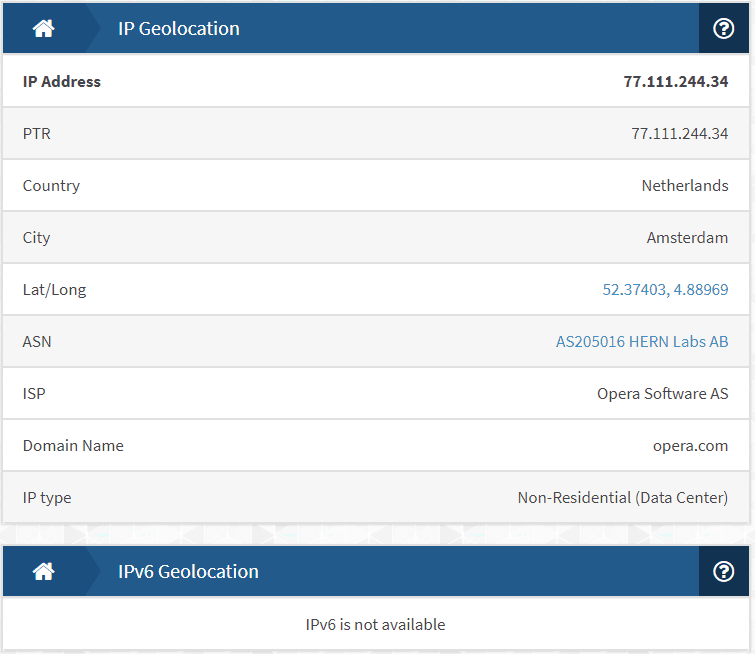The height and width of the screenshot is (654, 755).
Task: Click the IPv6 is not available message
Action: 375,625
